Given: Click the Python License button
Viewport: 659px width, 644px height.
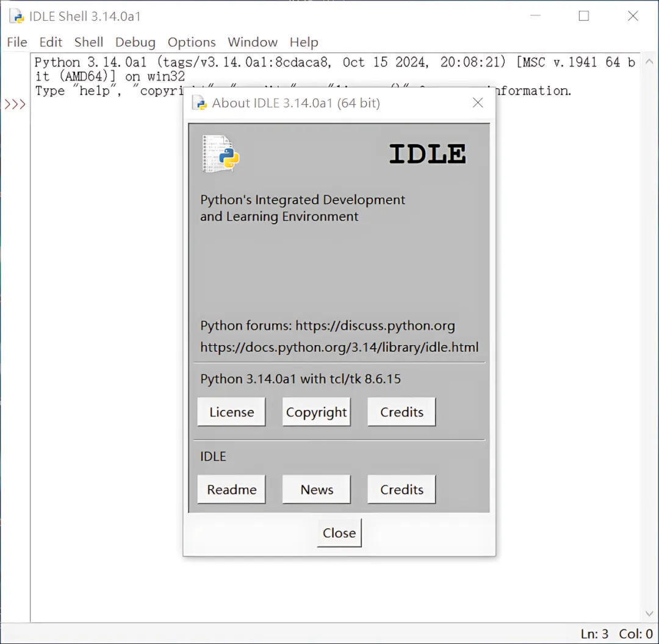Looking at the screenshot, I should pos(232,412).
